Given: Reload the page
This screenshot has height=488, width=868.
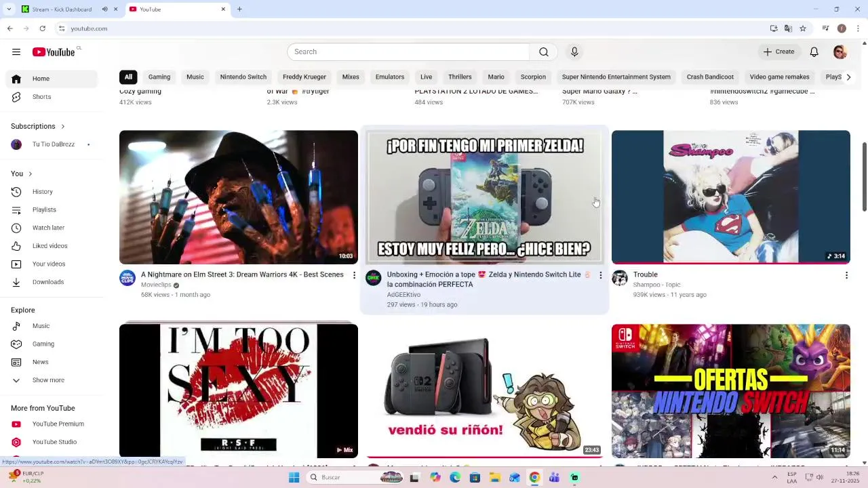Looking at the screenshot, I should (42, 28).
